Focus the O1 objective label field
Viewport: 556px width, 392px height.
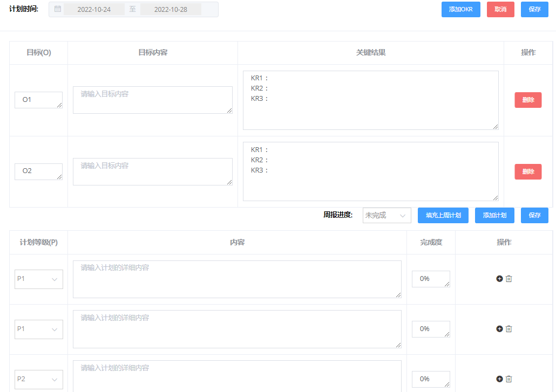(x=39, y=100)
